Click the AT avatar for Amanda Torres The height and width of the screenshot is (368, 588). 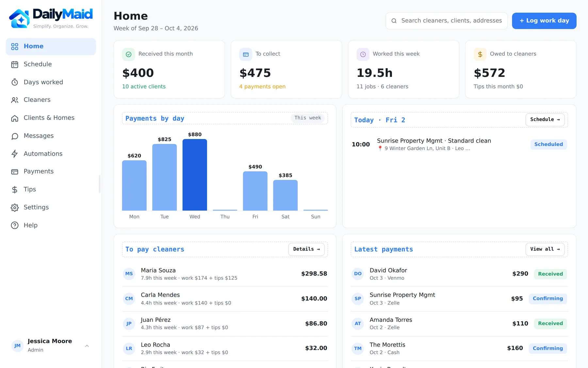pyautogui.click(x=358, y=324)
